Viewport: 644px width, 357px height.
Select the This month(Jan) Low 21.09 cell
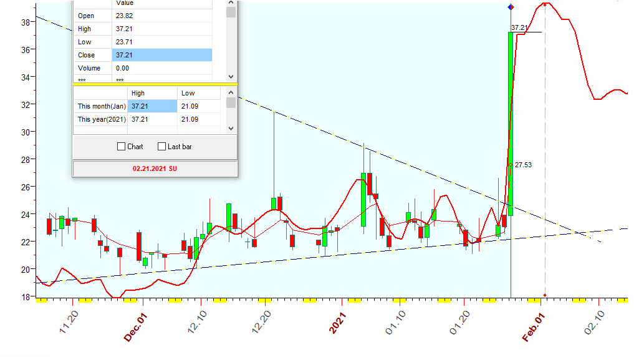tap(199, 106)
